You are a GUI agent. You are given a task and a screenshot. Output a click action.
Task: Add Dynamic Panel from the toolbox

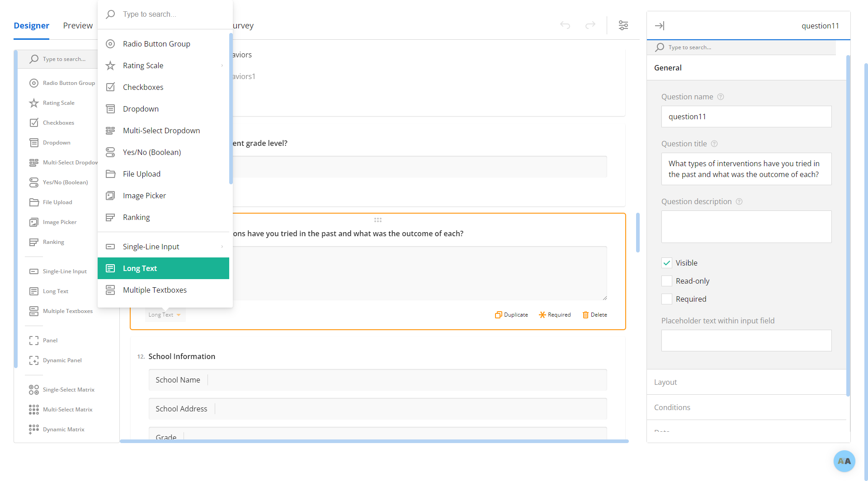[x=62, y=360]
